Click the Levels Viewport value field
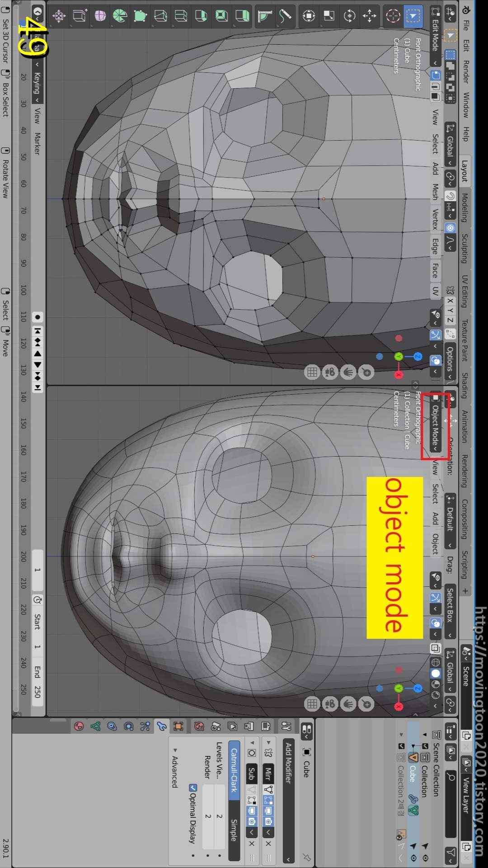Screen dimensions: 488x868 click(220, 816)
